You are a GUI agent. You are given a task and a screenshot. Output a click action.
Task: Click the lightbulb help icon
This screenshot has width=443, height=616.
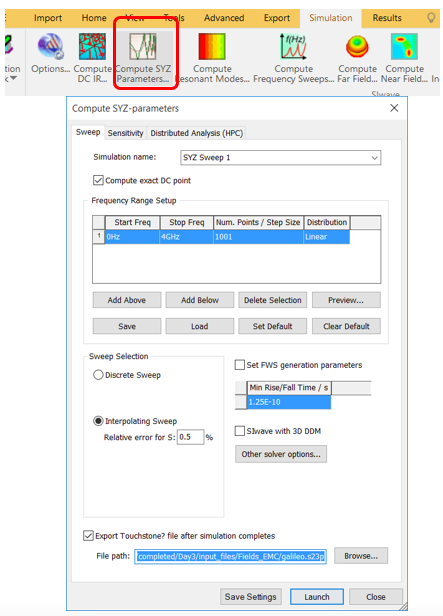[x=431, y=18]
